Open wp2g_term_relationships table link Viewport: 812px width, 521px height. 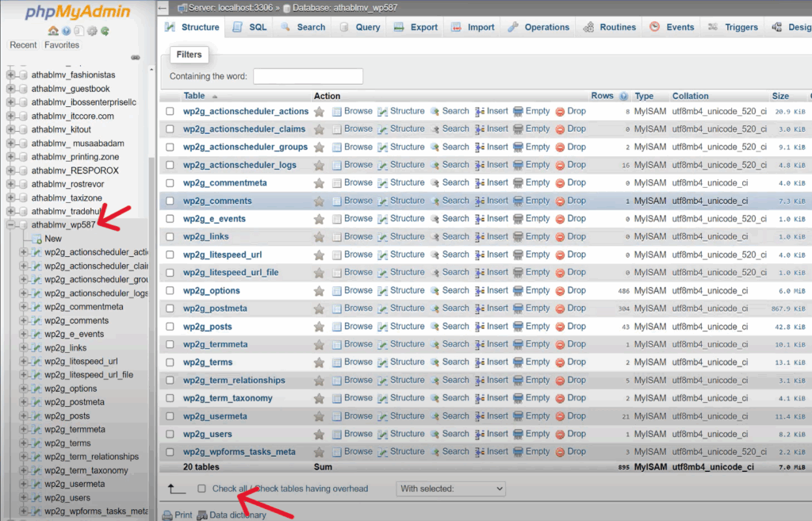(234, 381)
